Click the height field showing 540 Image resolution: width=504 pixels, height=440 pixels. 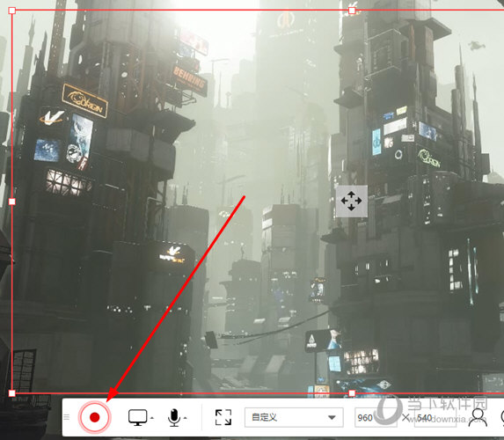tap(435, 417)
